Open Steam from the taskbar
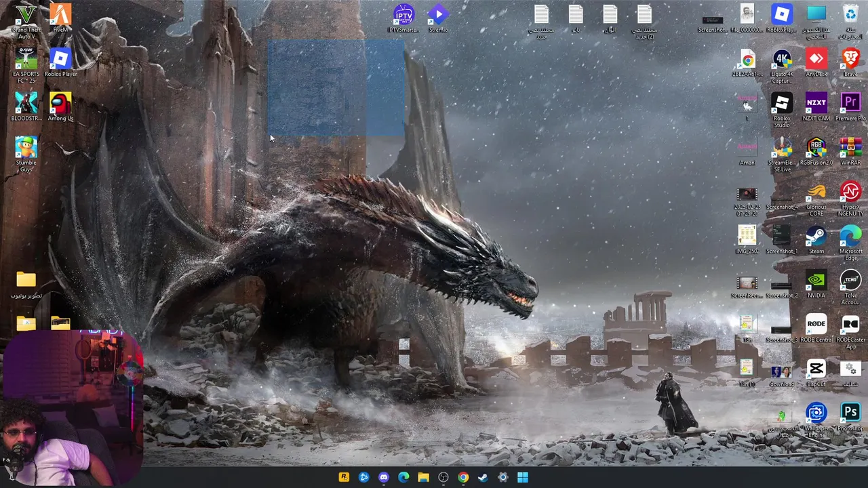 pyautogui.click(x=483, y=477)
